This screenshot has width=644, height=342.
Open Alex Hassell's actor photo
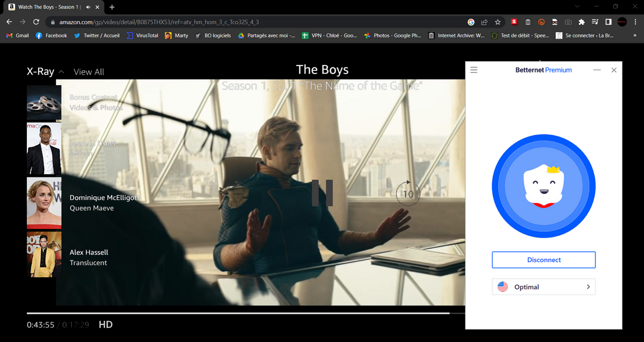point(44,255)
